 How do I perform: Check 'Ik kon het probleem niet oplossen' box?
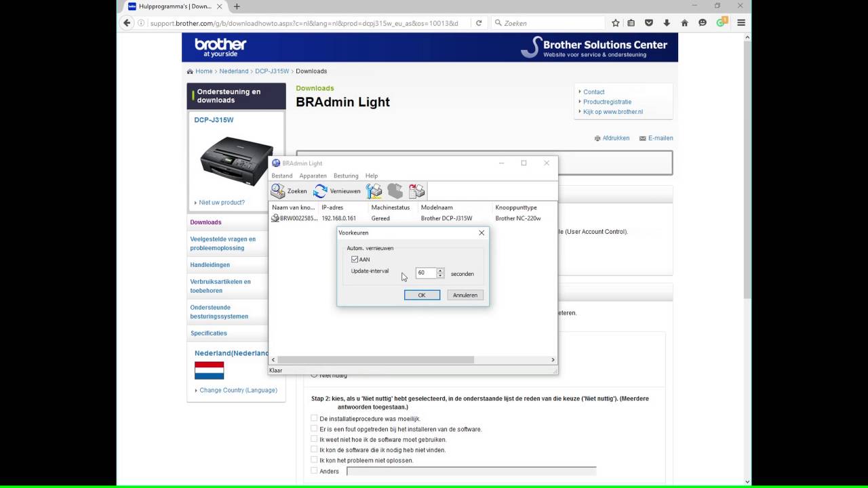(314, 460)
